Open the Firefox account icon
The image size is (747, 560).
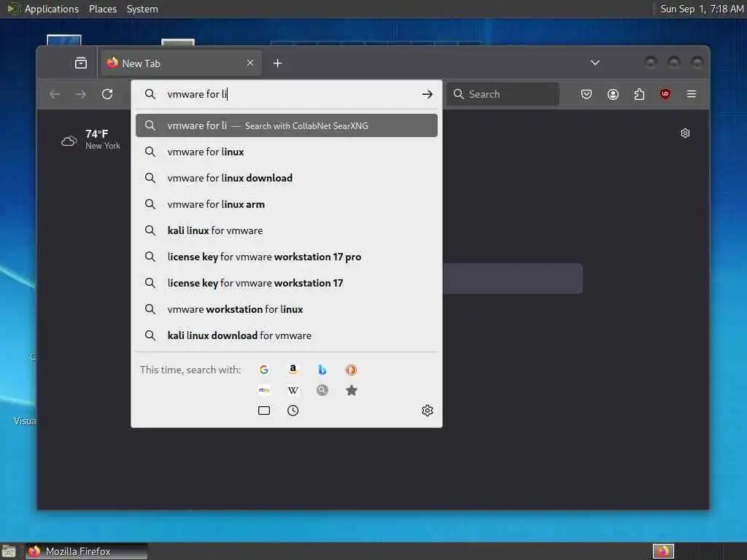[613, 94]
